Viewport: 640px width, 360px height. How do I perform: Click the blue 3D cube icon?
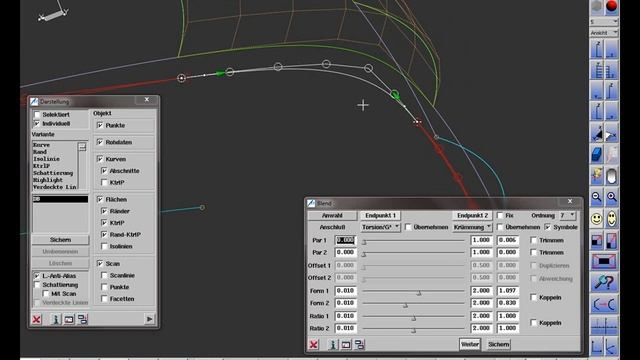tap(597, 155)
